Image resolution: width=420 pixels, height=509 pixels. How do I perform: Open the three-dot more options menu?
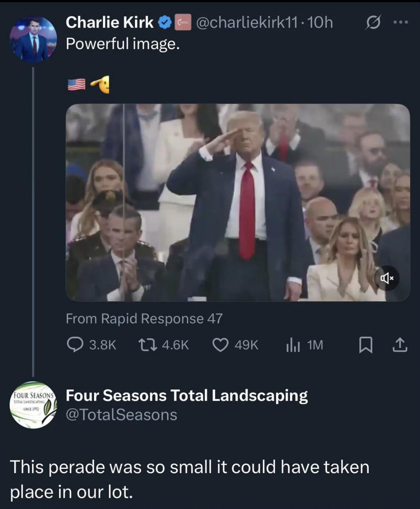point(401,23)
